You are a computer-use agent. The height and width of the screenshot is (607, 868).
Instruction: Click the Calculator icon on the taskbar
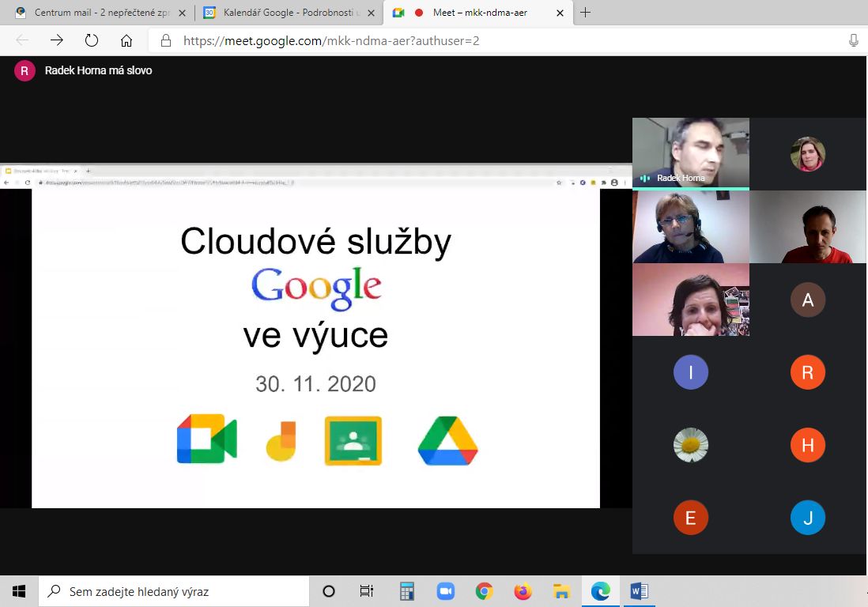[x=406, y=590]
